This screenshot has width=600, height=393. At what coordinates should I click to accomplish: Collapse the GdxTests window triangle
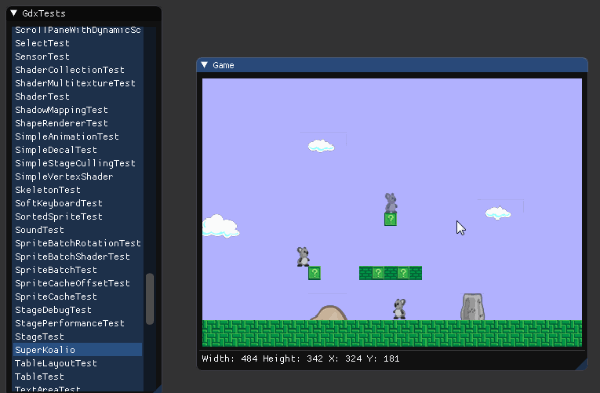pyautogui.click(x=14, y=13)
